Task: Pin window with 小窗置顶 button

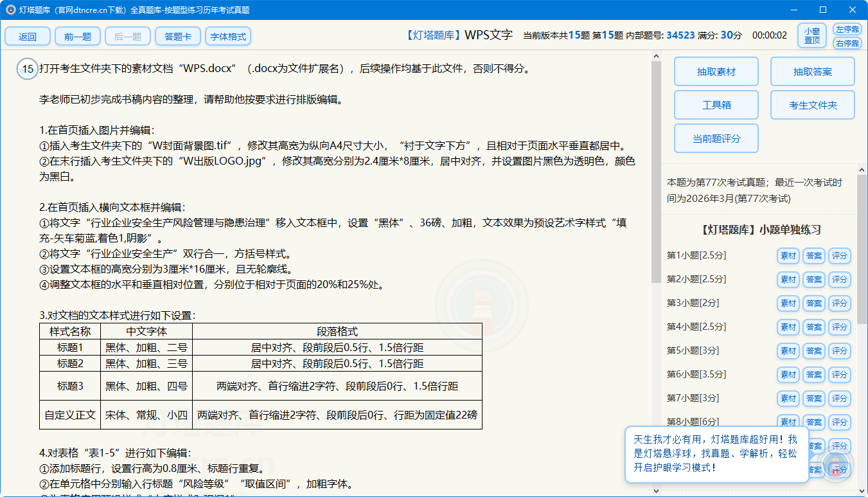Action: (x=812, y=35)
